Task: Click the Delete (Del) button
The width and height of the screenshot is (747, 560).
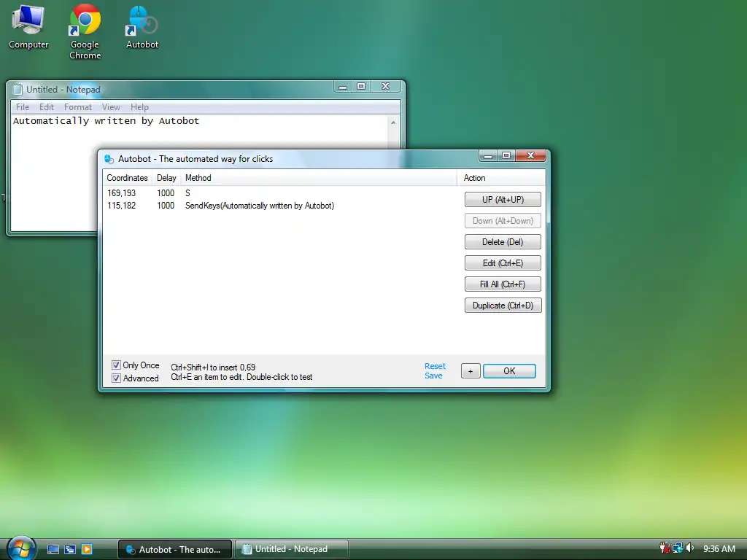Action: (x=503, y=242)
